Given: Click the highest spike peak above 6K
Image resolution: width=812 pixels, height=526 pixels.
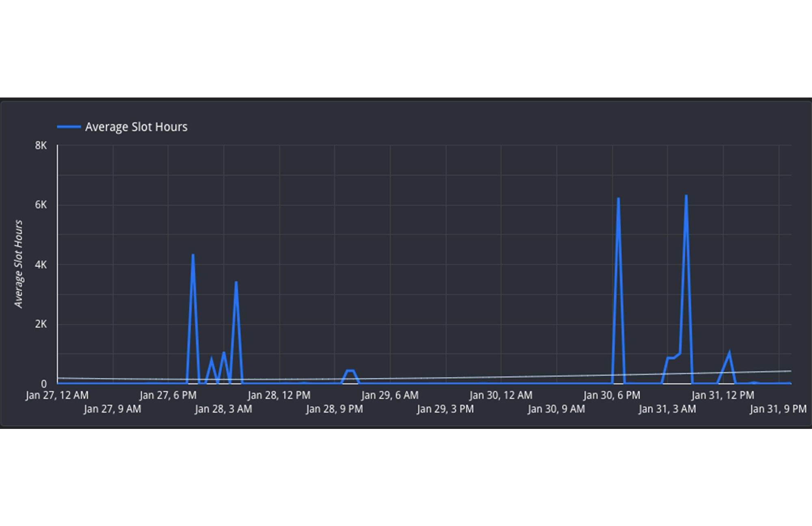Looking at the screenshot, I should coord(686,196).
